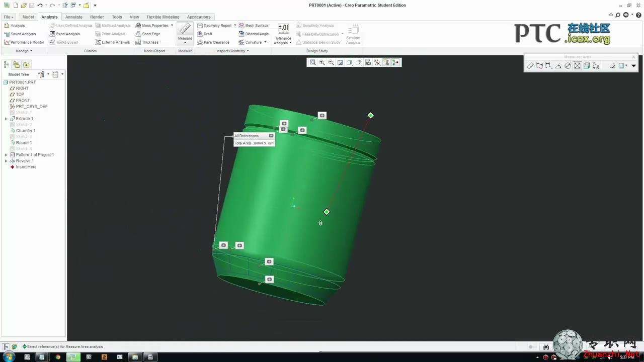Viewport: 644px width, 362px height.
Task: Open Geometry Report dropdown arrow
Action: point(235,25)
